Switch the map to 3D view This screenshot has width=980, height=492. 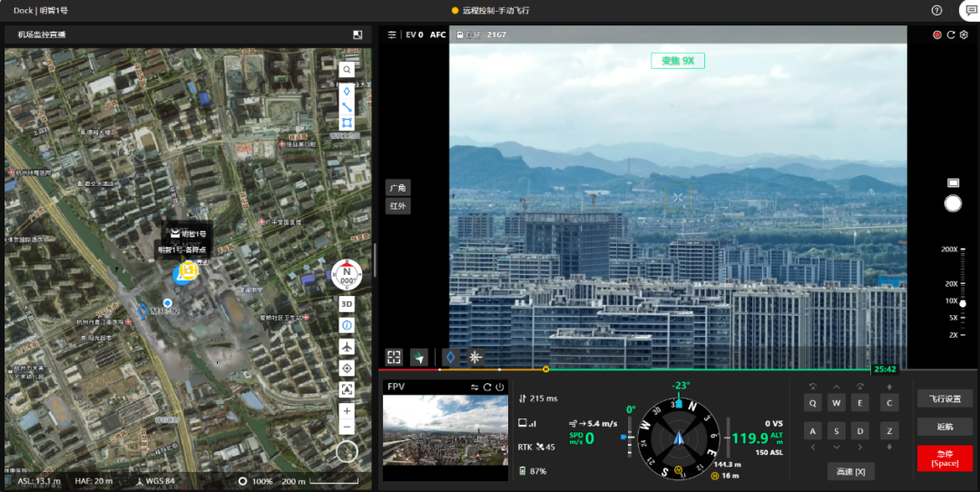[x=347, y=304]
